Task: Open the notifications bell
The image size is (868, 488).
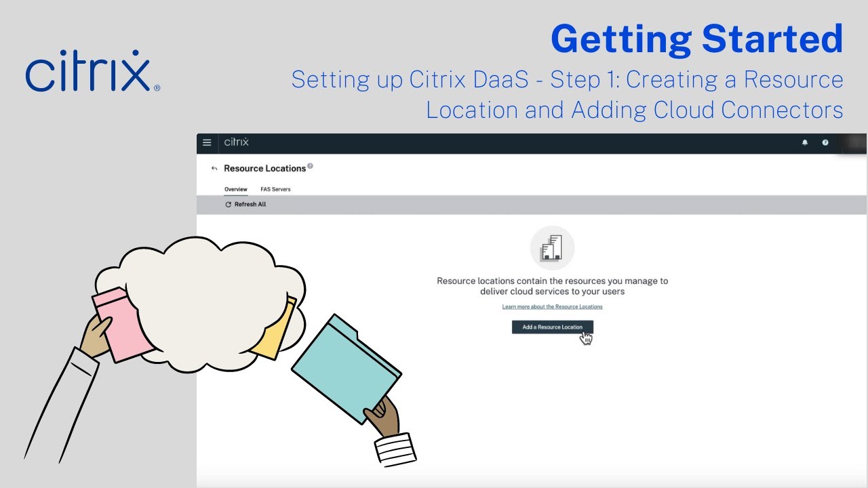Action: (x=805, y=143)
